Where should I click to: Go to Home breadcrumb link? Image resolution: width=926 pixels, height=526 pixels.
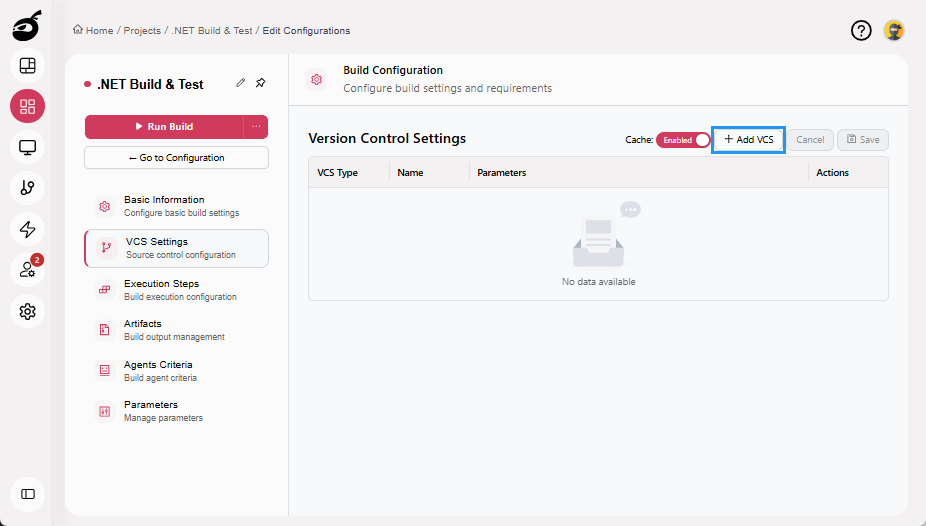[99, 31]
